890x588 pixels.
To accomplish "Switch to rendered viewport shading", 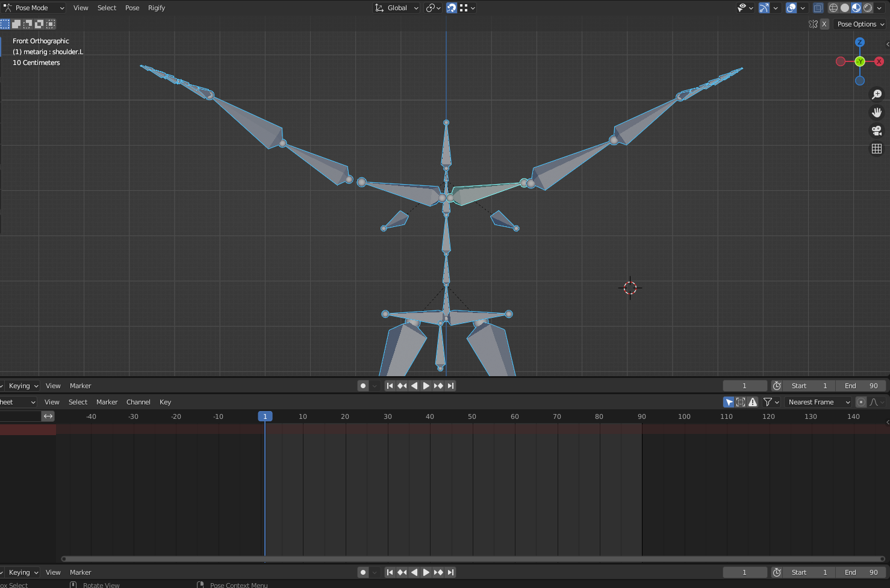I will point(868,8).
